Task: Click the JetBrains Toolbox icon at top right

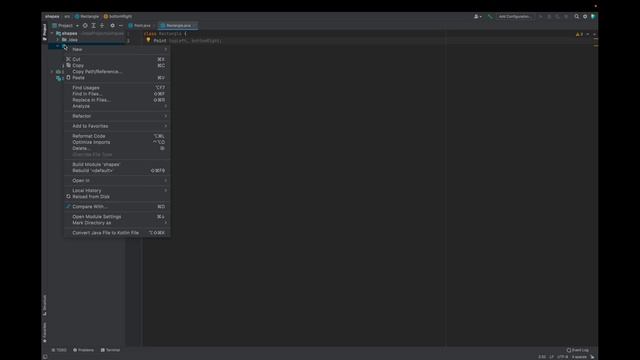Action: [x=593, y=17]
